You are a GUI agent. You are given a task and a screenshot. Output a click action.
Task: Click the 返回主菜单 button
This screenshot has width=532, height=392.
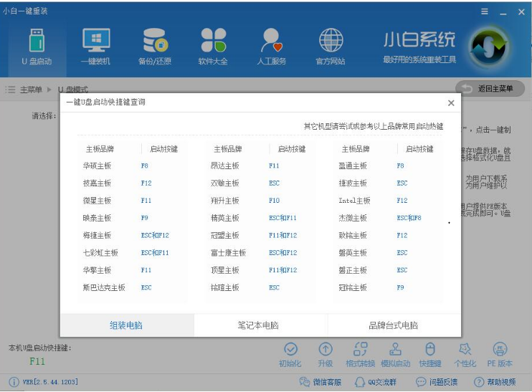point(490,89)
